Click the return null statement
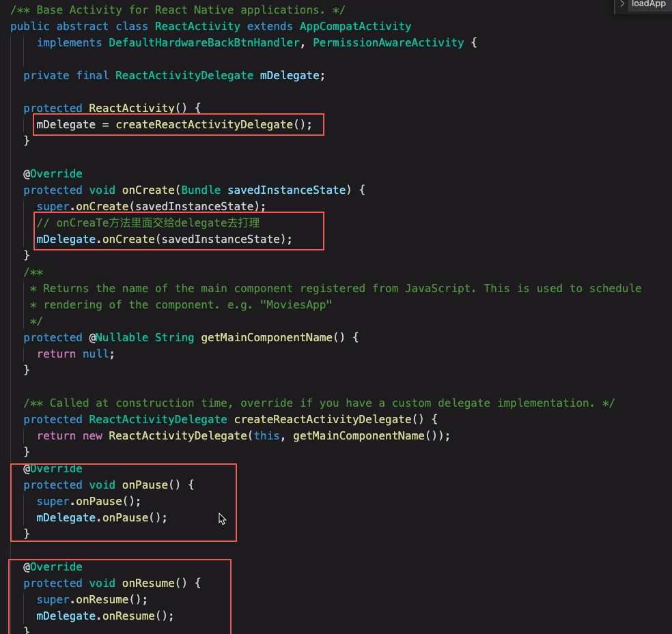Image resolution: width=672 pixels, height=634 pixels. point(76,354)
